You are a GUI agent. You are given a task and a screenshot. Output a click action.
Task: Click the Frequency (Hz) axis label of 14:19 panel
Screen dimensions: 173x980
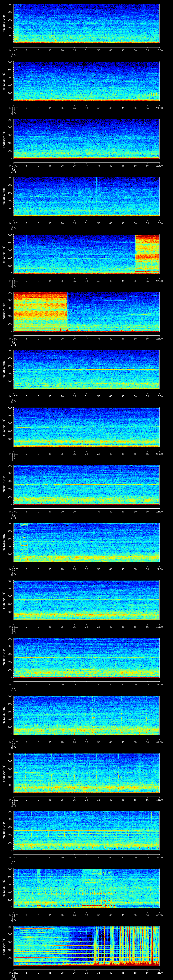pos(4,24)
